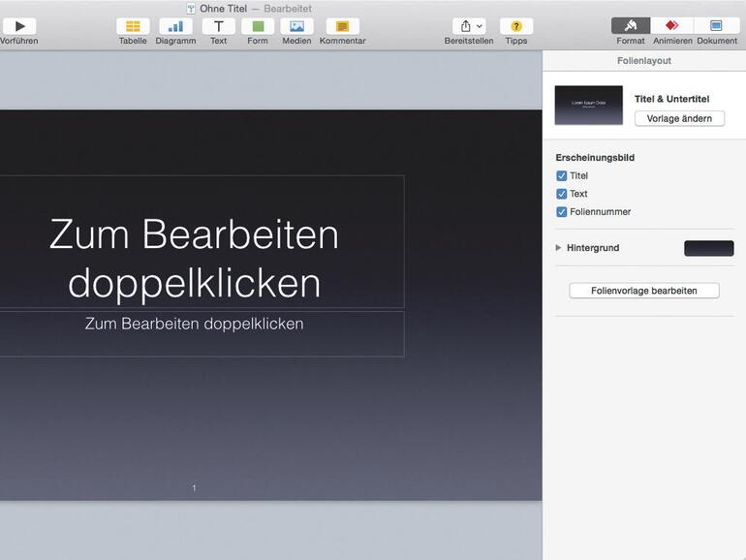746x560 pixels.
Task: Add a shape with the Form icon
Action: 258,26
